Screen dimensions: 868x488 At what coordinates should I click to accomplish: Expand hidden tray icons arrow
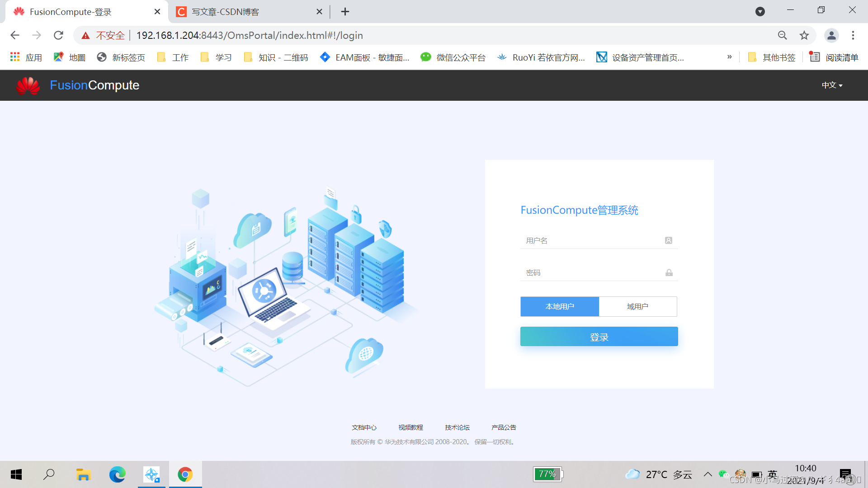tap(708, 474)
